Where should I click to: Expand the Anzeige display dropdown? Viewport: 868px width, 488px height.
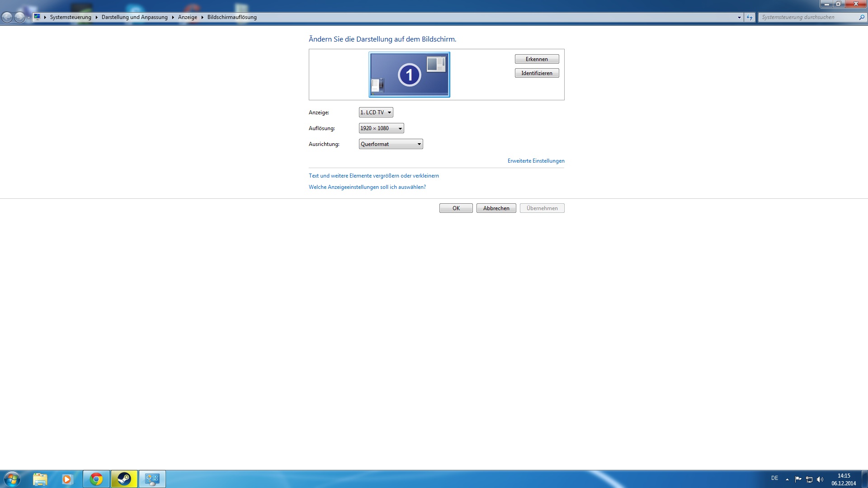coord(376,113)
